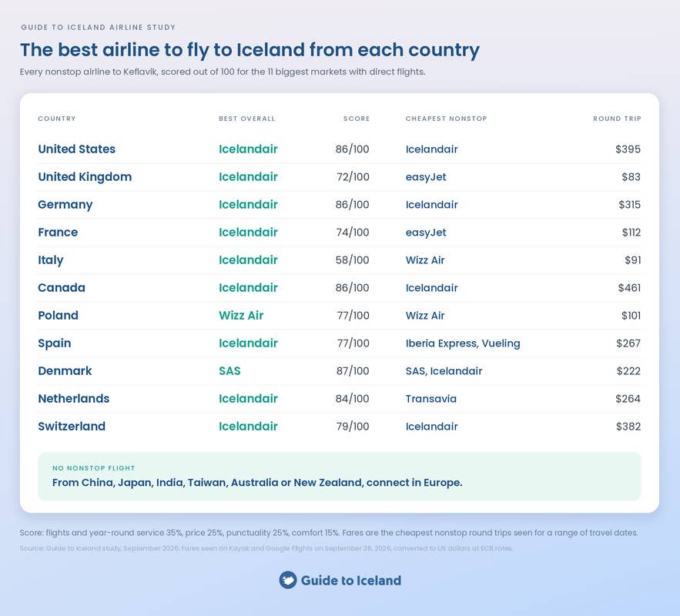Click easyJet in the France row
The height and width of the screenshot is (616, 680).
(x=426, y=233)
